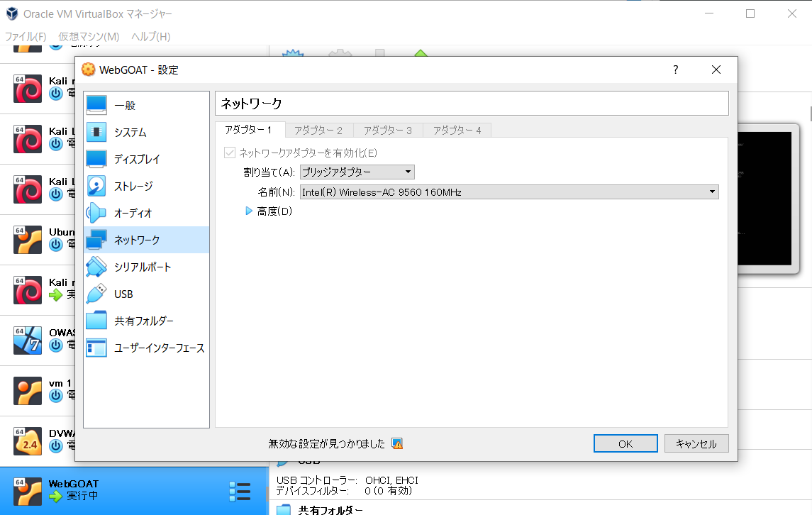
Task: Toggle ネットワークアダプターを有効化 checkbox
Action: point(229,153)
